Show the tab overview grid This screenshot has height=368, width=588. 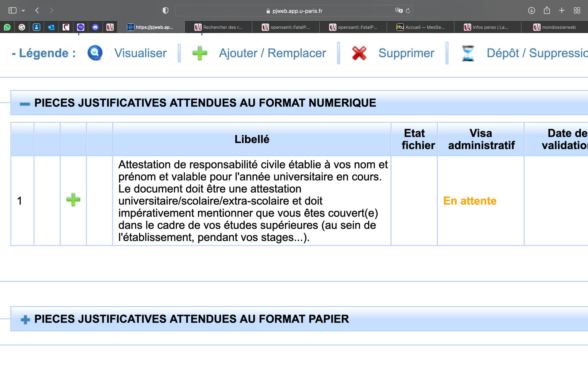[577, 10]
